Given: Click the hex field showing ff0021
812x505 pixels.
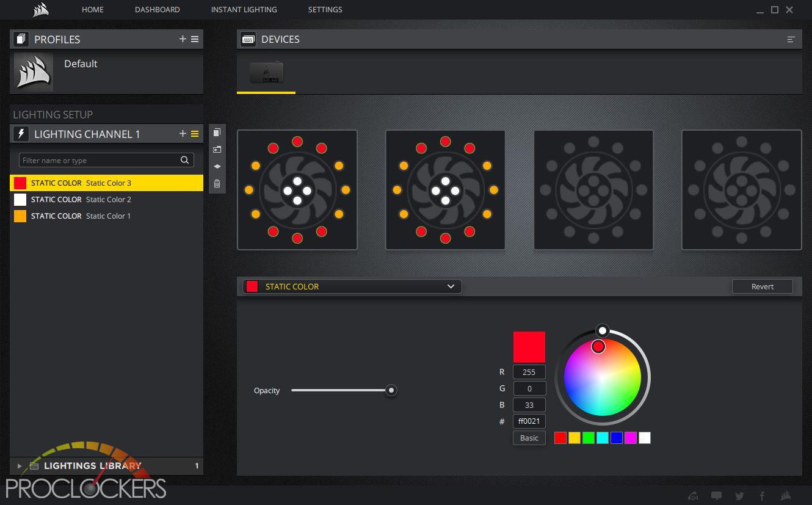Looking at the screenshot, I should point(529,421).
